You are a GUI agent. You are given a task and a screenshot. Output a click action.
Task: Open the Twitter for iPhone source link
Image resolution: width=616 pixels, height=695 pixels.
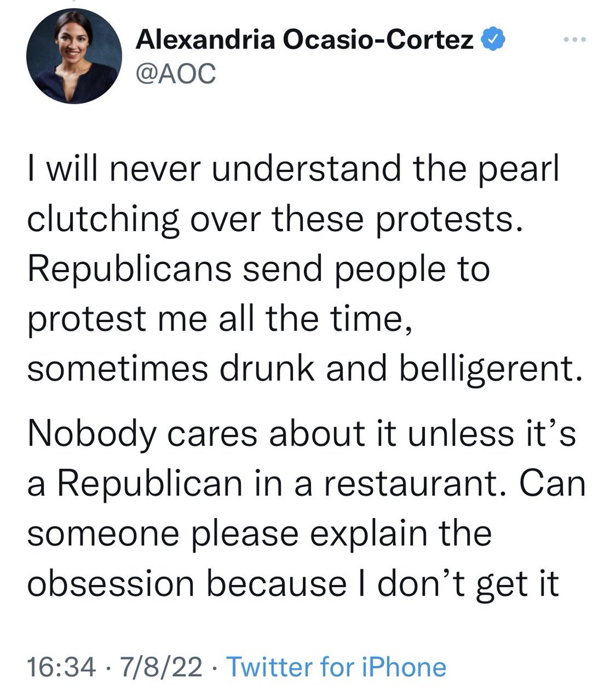pos(336,667)
